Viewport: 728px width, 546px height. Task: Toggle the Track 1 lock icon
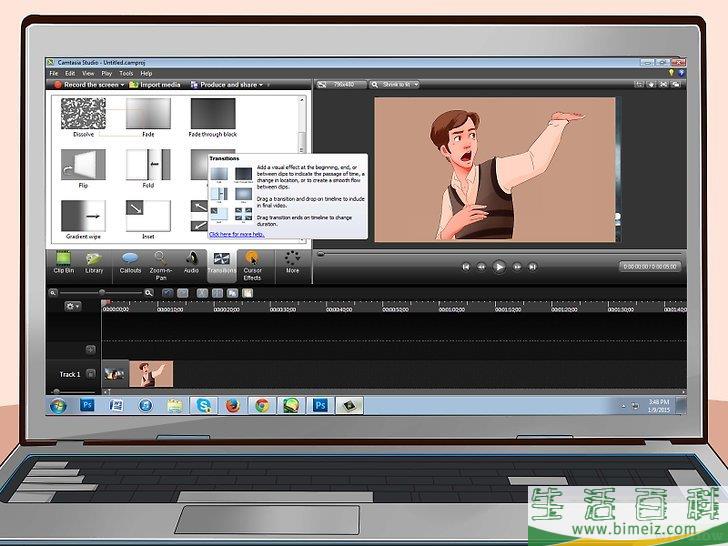click(91, 374)
